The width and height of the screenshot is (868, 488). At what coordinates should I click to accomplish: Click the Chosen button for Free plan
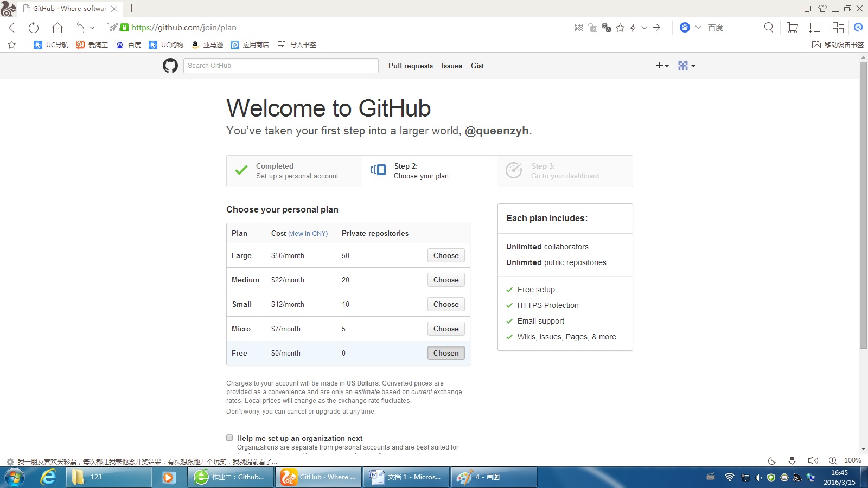[x=446, y=353]
